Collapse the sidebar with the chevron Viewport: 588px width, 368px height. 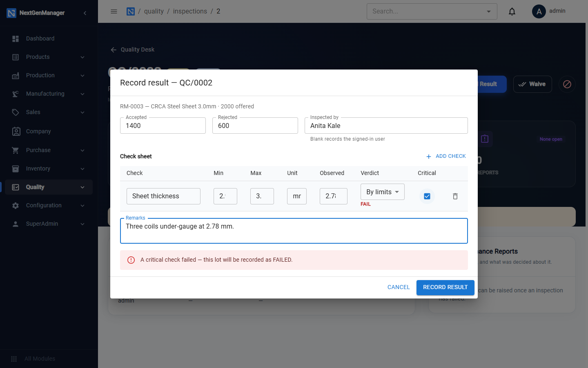coord(85,13)
